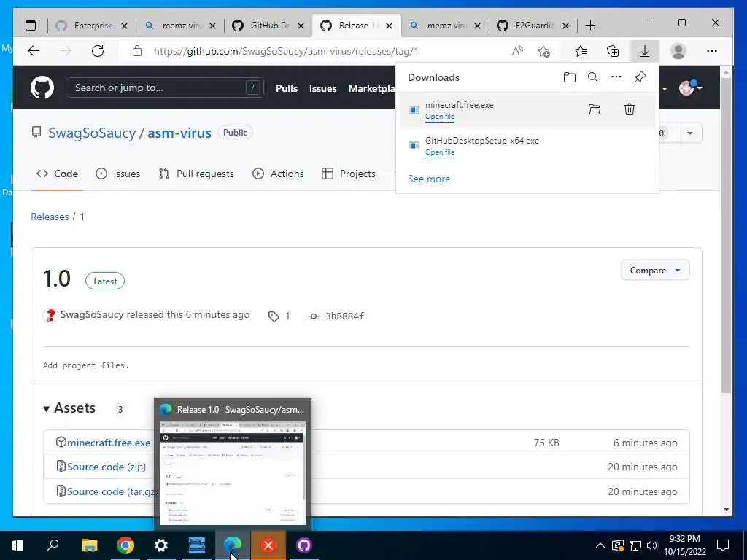Expand the Compare dropdown

coord(655,271)
